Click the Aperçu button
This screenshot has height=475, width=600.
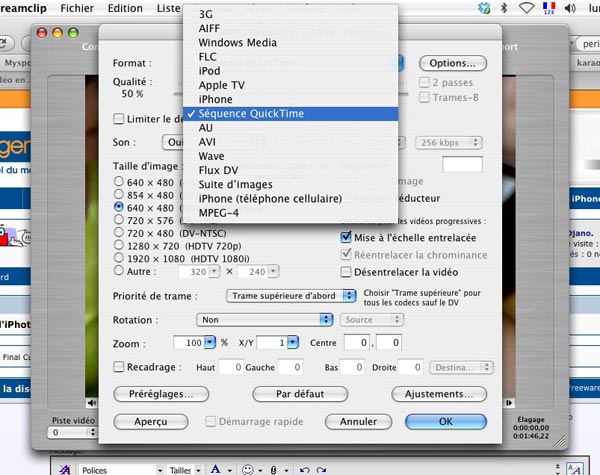(151, 421)
